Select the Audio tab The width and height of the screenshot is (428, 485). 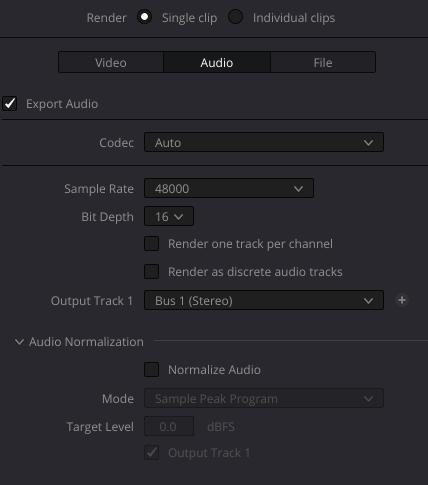click(217, 62)
